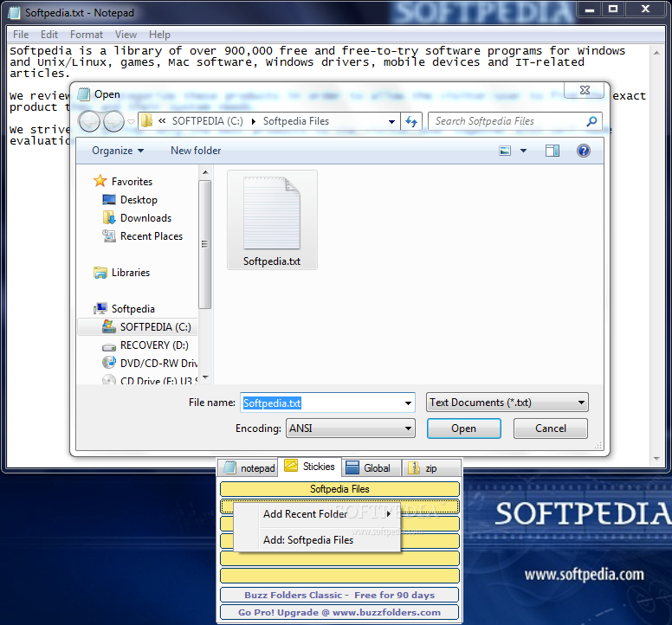Click the Favorites star icon
This screenshot has width=672, height=625.
[100, 181]
